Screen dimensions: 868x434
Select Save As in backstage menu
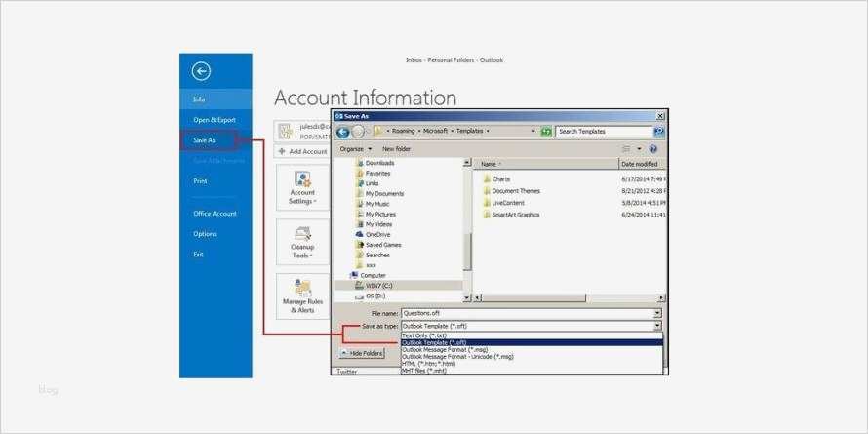pyautogui.click(x=210, y=140)
